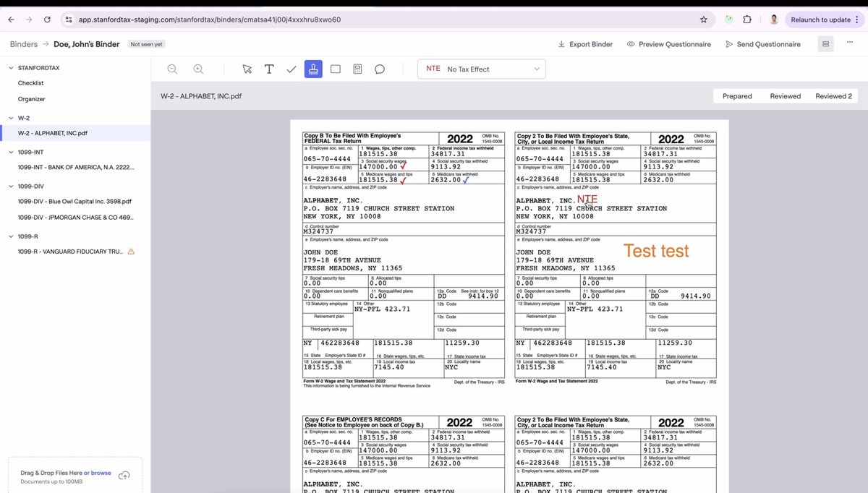The width and height of the screenshot is (868, 493).
Task: Open the No Tax Effect stamp dropdown
Action: point(482,69)
